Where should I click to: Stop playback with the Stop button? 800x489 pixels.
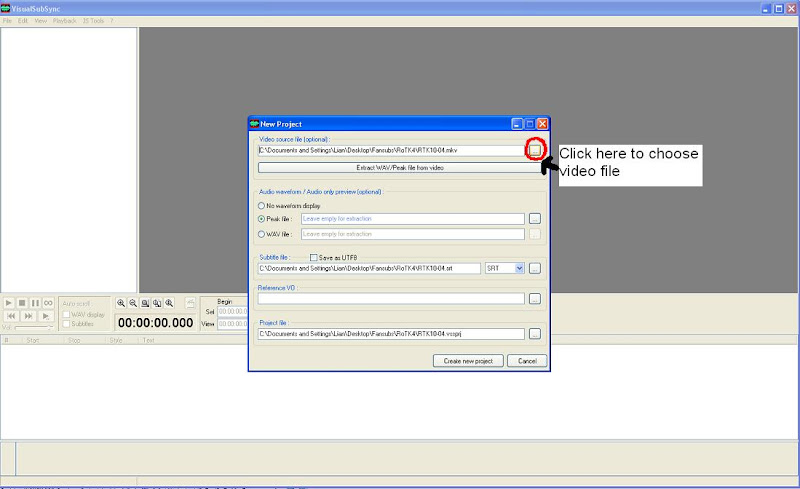tap(22, 303)
